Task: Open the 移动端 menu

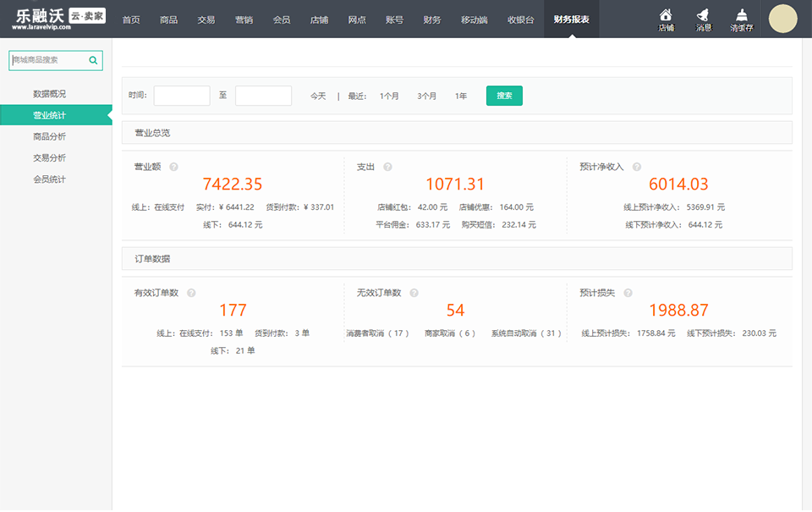Action: (475, 19)
